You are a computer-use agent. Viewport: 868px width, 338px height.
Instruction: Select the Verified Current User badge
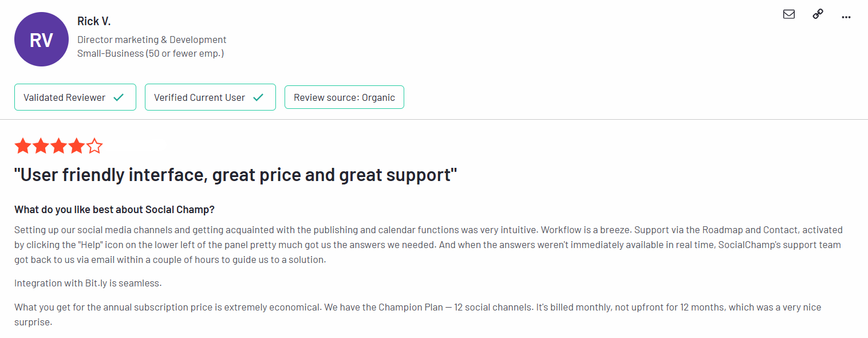(210, 97)
